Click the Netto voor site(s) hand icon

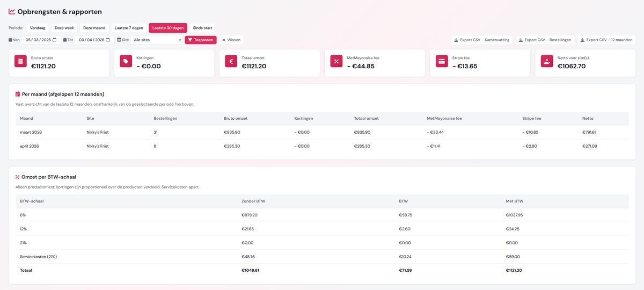(x=547, y=62)
